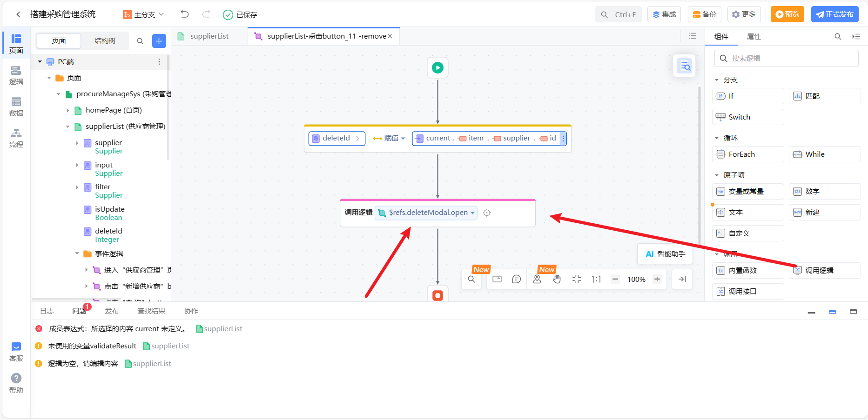Click the zoom out minus button
The image size is (868, 420).
tap(615, 279)
